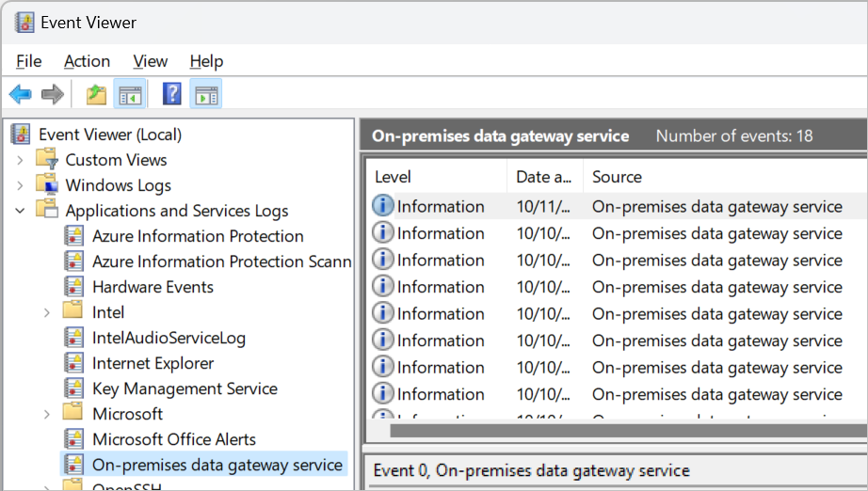This screenshot has width=868, height=491.
Task: Click the Key Management Service log icon
Action: [73, 388]
